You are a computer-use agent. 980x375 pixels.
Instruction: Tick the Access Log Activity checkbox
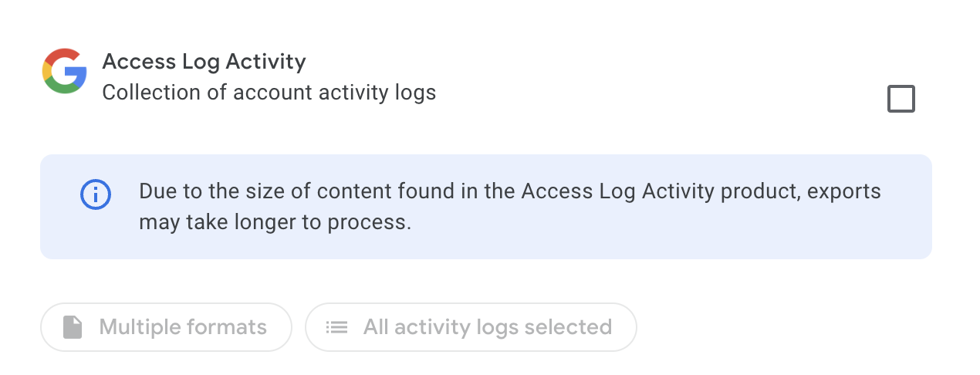[901, 100]
